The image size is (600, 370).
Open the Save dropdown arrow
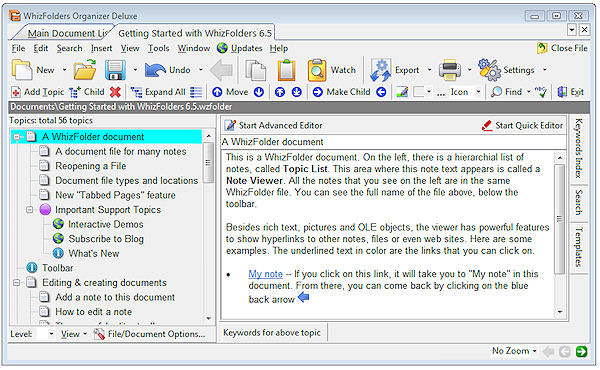135,70
